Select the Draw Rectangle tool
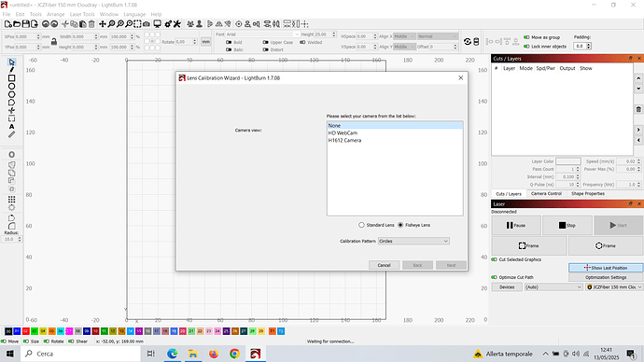 point(11,78)
